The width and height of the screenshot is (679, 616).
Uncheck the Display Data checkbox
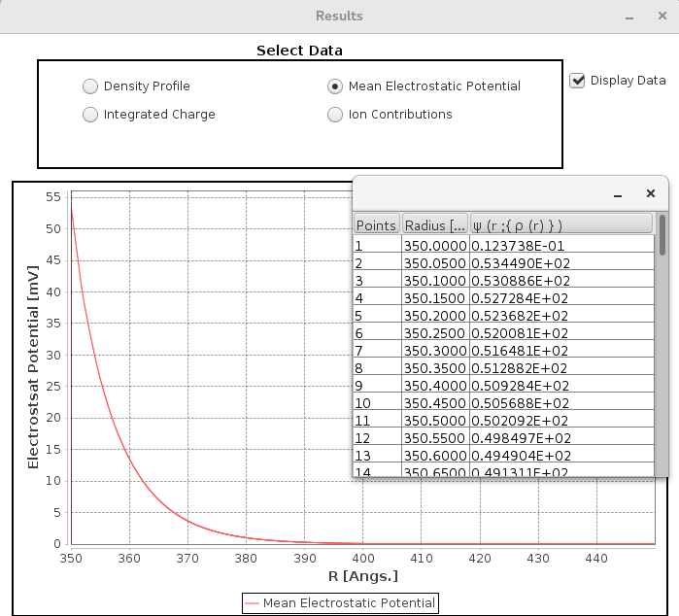click(578, 81)
